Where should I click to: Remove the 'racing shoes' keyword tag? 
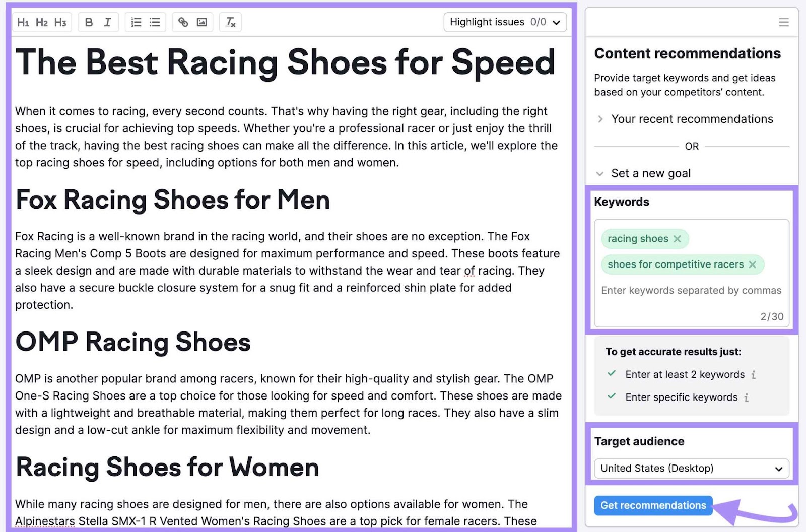coord(678,239)
